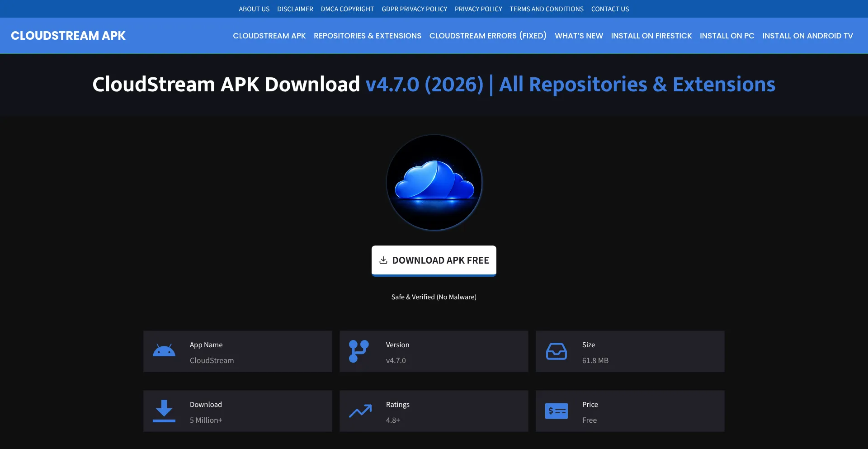Click the version branch icon

pos(359,351)
